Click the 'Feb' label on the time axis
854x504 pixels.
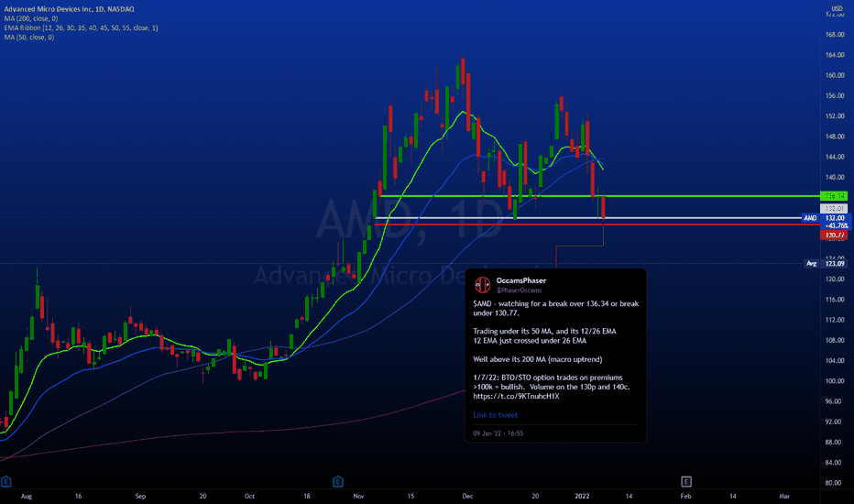click(x=685, y=496)
